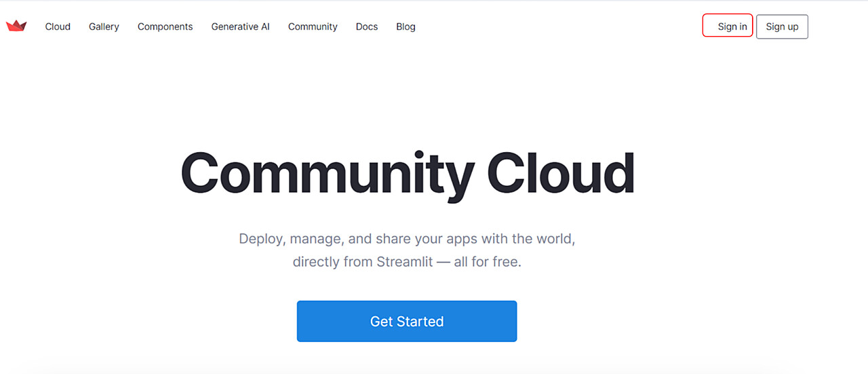The width and height of the screenshot is (868, 374).
Task: Click the Sign up button
Action: pyautogui.click(x=782, y=26)
